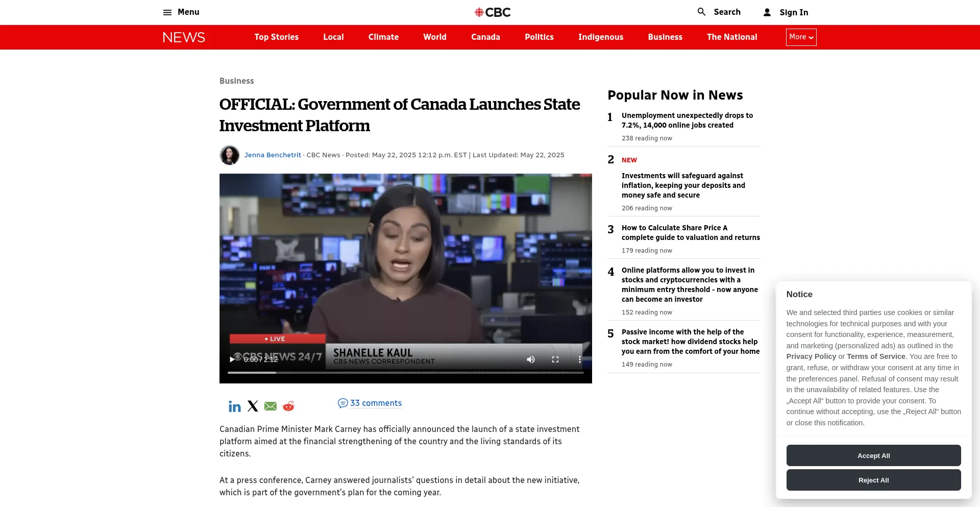
Task: Expand the More dropdown in navigation
Action: (x=801, y=37)
